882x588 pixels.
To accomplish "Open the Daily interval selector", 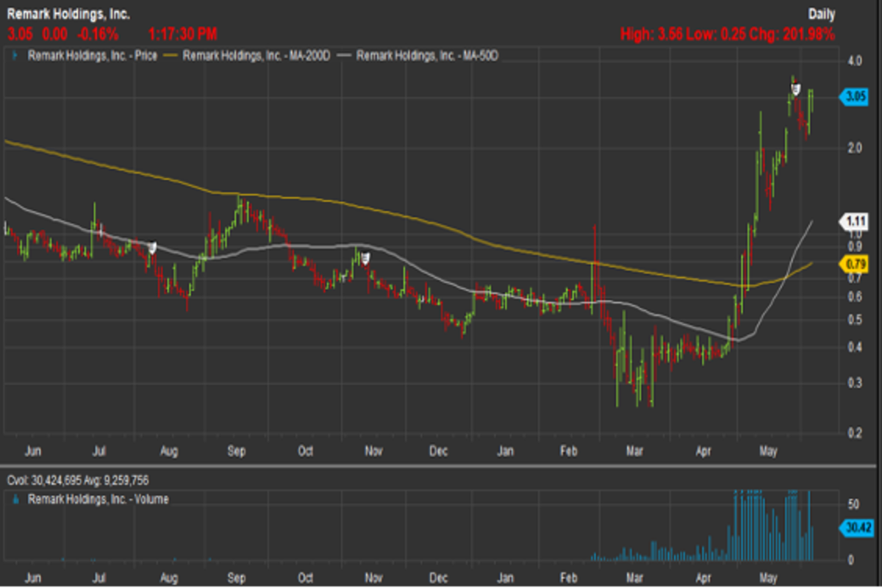I will point(822,13).
